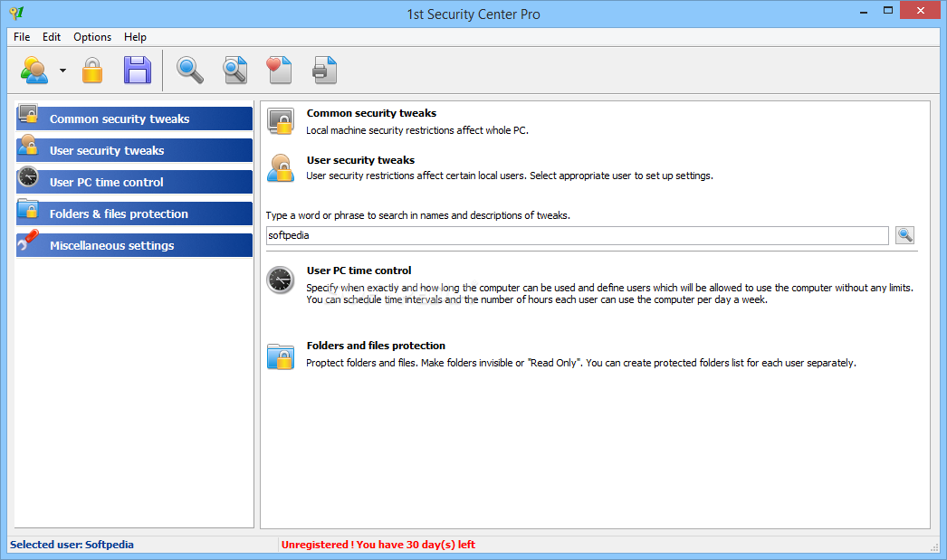The width and height of the screenshot is (947, 560).
Task: Click the magnifying glass search toolbar icon
Action: click(189, 70)
